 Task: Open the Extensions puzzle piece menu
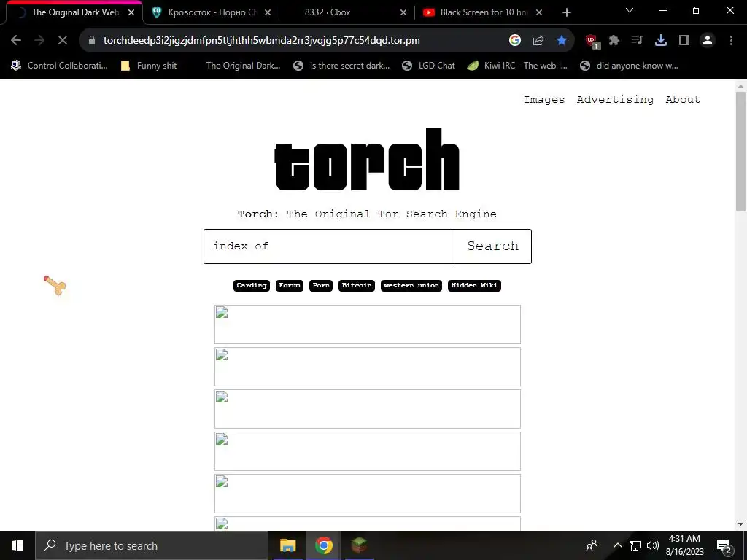pyautogui.click(x=614, y=41)
